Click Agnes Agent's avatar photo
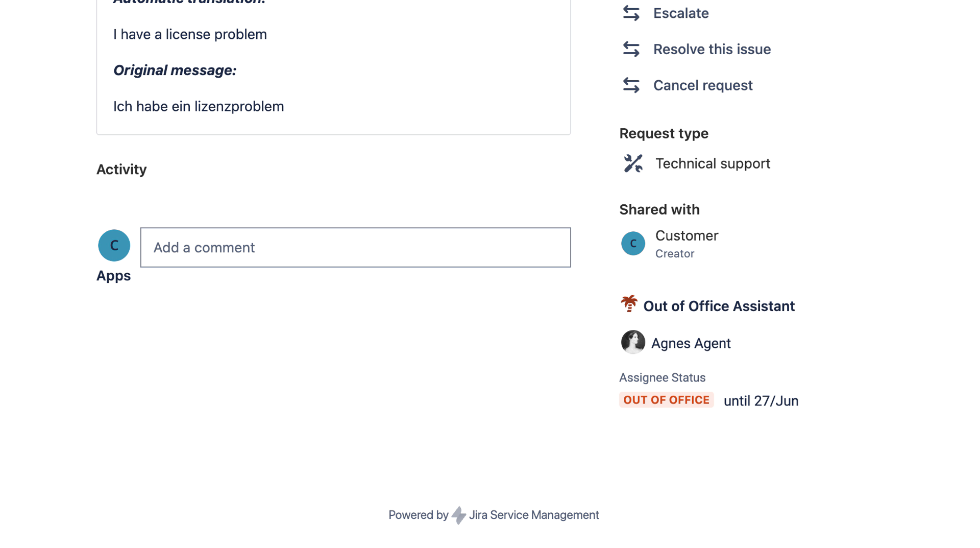980x548 pixels. tap(633, 342)
